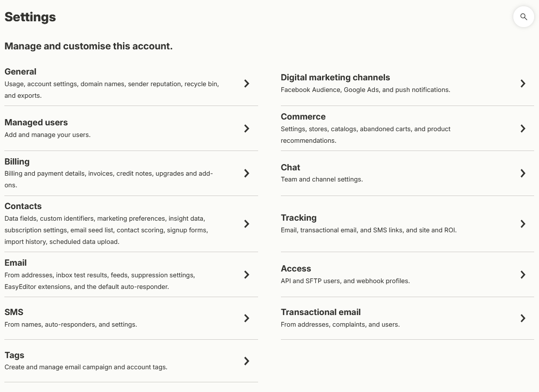Click the chevron beside Managed users
The height and width of the screenshot is (392, 539).
(246, 129)
